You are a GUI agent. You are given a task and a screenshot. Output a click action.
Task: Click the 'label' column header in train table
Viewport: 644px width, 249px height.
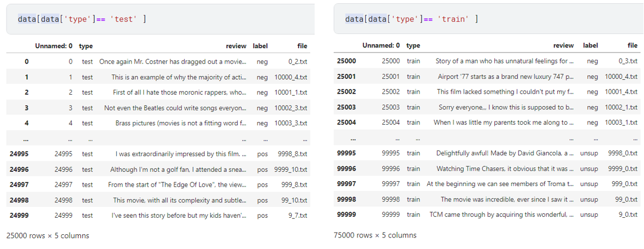[590, 45]
